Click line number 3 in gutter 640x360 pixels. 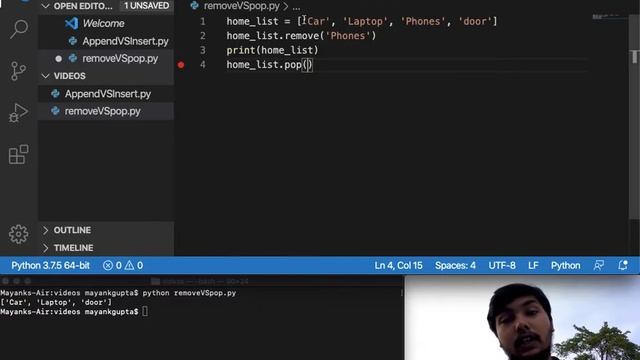tap(203, 50)
